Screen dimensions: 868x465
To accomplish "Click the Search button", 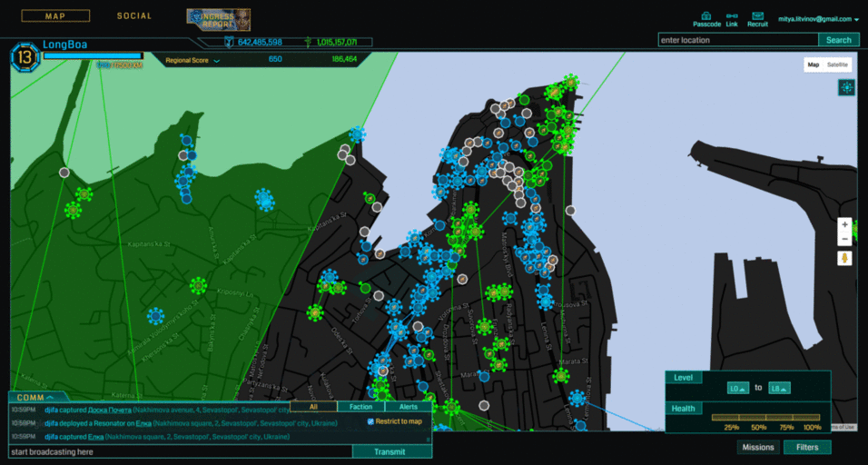I will tap(839, 40).
